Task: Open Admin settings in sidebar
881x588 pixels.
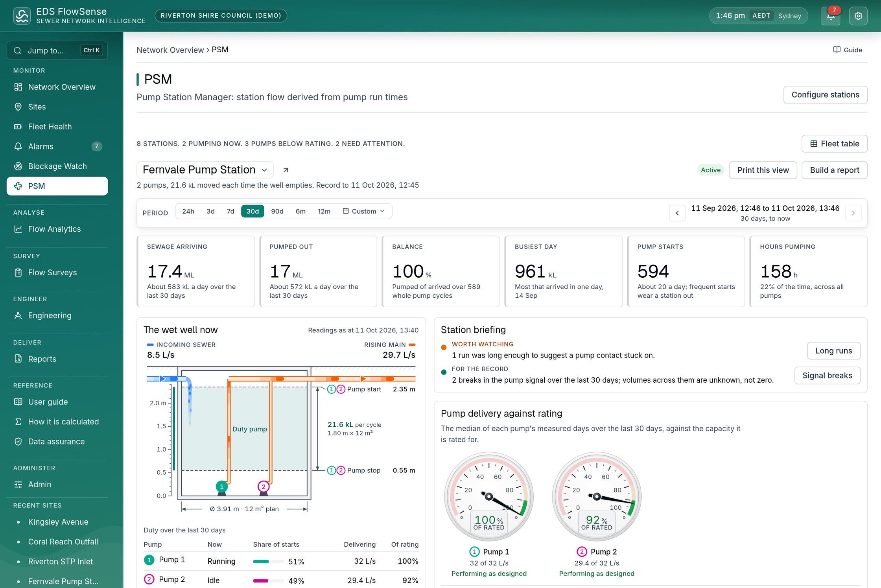Action: (x=57, y=485)
